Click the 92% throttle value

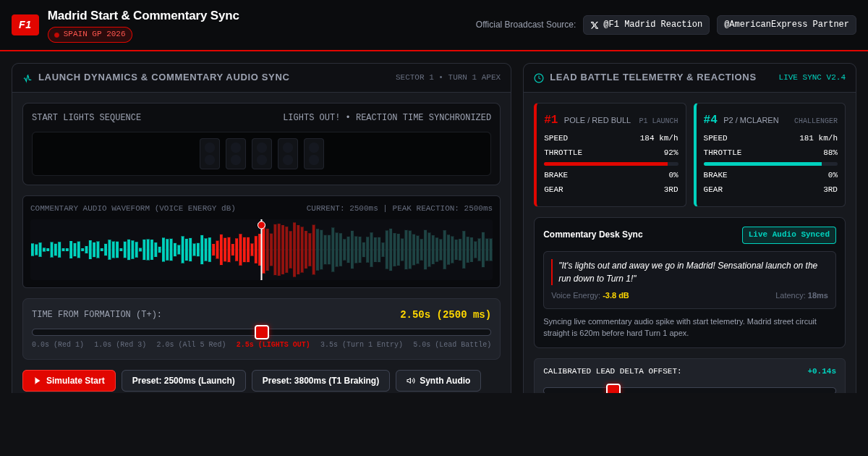point(671,153)
